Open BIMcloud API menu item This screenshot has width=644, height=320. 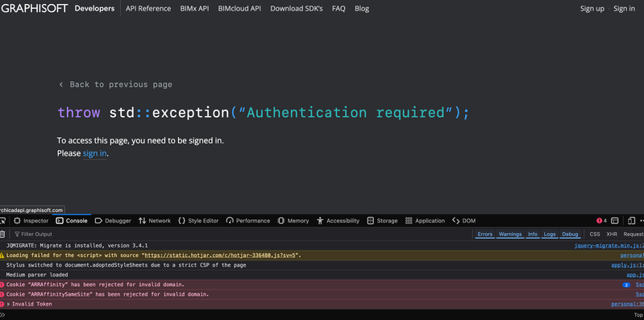239,9
